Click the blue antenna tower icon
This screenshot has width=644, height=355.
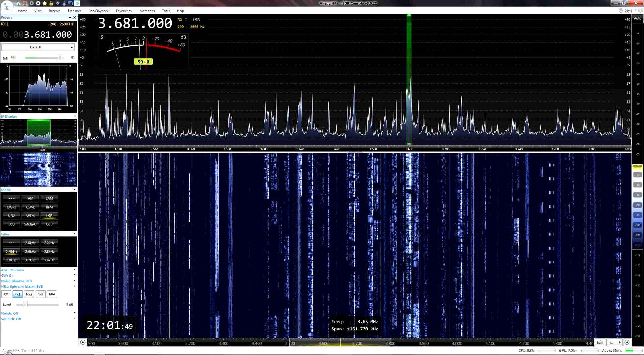(x=64, y=3)
